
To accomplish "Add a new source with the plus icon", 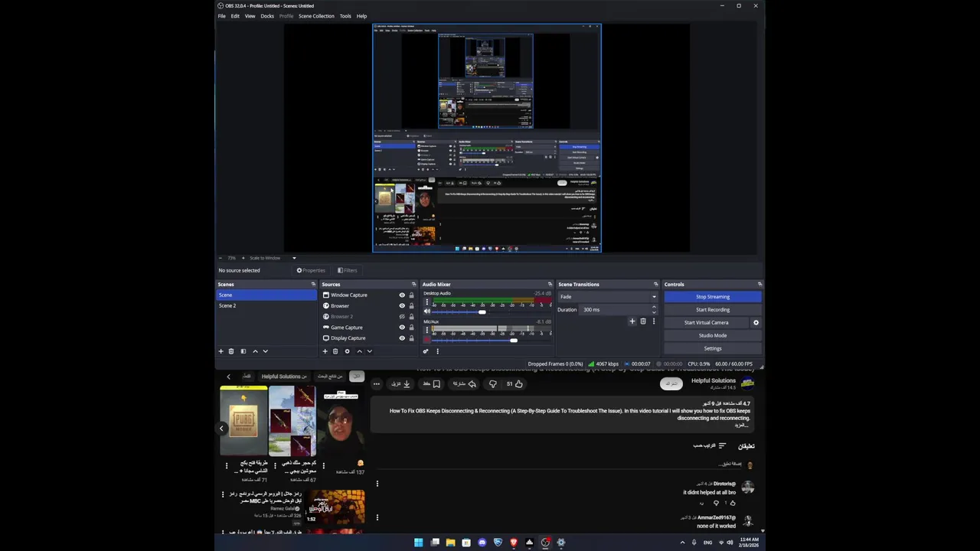I will coord(325,351).
